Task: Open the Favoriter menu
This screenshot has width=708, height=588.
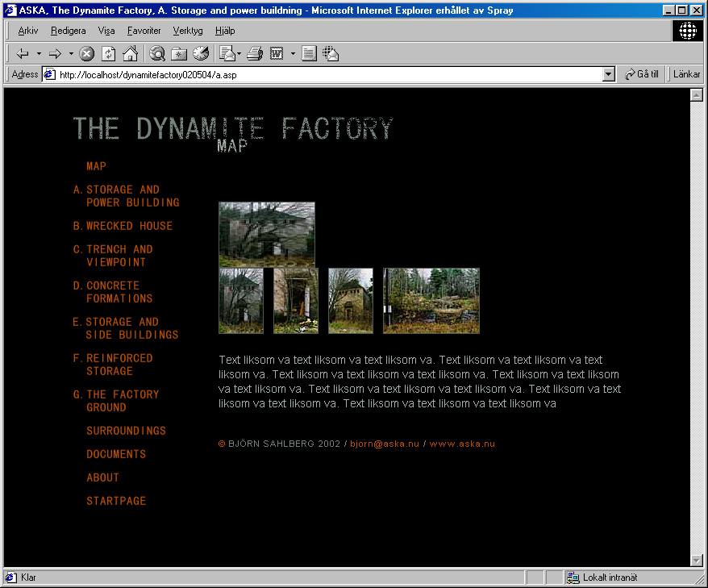Action: 144,31
